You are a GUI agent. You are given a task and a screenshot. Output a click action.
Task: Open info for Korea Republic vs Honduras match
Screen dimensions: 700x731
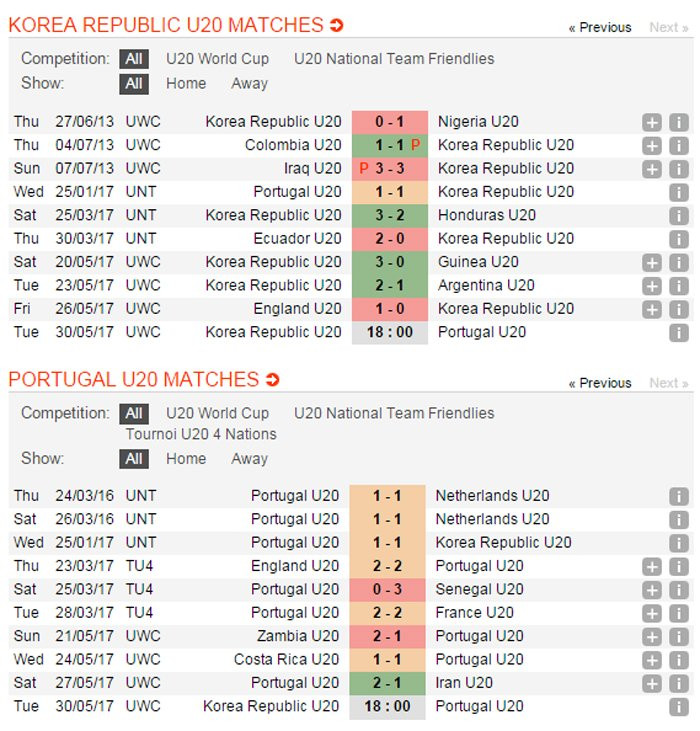679,216
